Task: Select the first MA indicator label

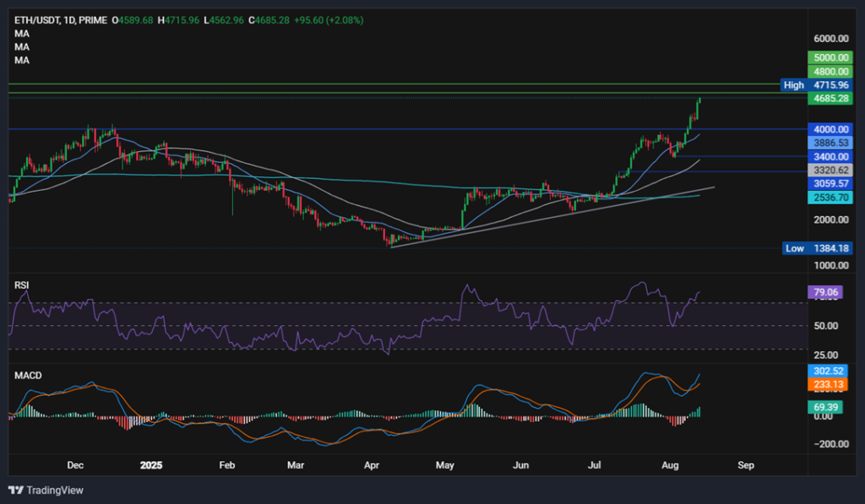Action: 22,34
